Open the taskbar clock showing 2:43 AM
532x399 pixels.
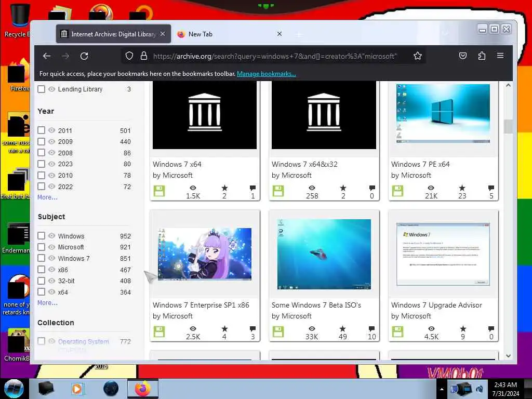[x=506, y=389]
